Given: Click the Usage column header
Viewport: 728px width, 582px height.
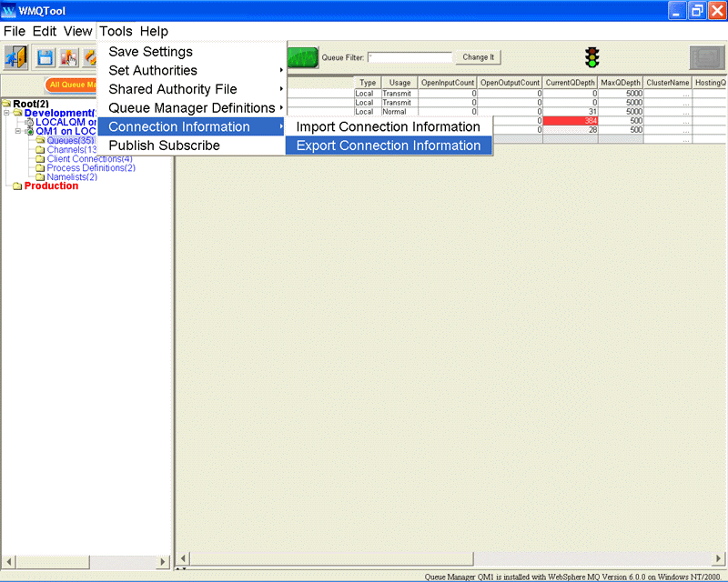Looking at the screenshot, I should [x=399, y=83].
